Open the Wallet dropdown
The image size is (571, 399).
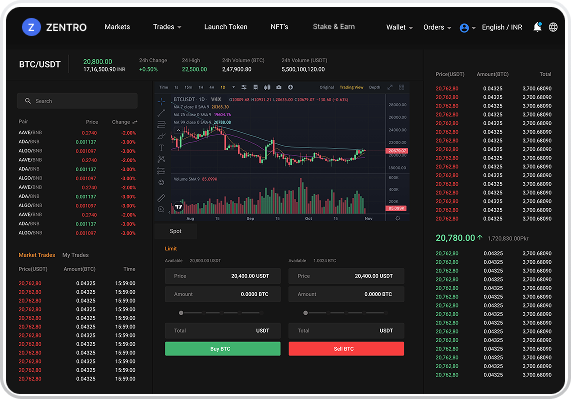399,27
